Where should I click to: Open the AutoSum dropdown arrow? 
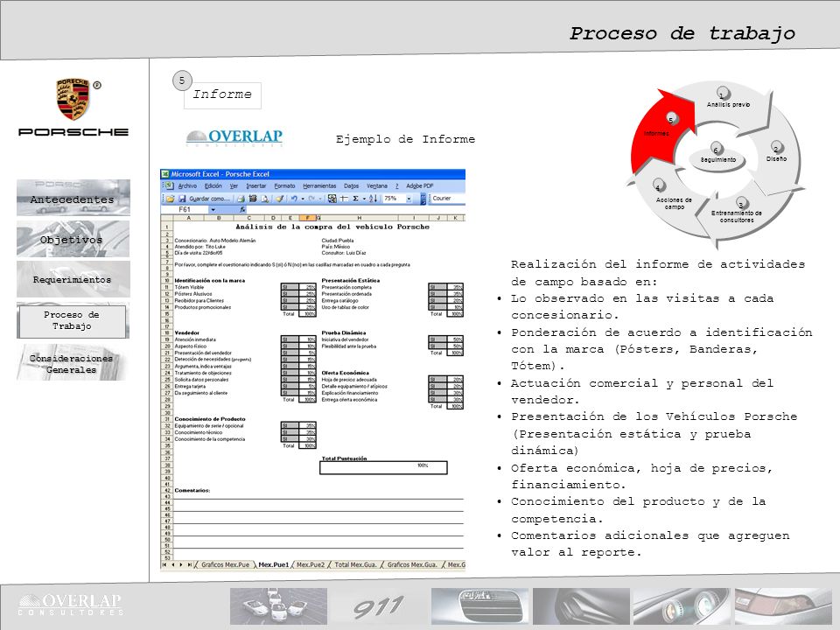(x=364, y=199)
